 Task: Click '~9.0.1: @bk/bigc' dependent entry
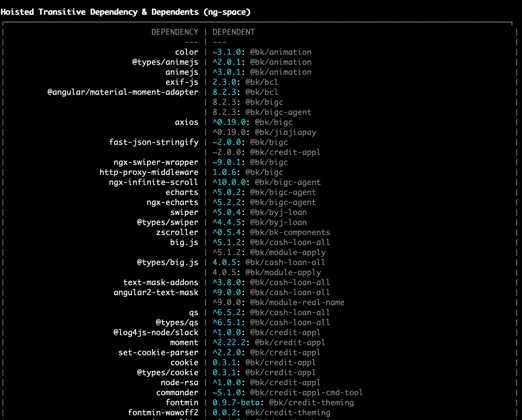(x=250, y=162)
